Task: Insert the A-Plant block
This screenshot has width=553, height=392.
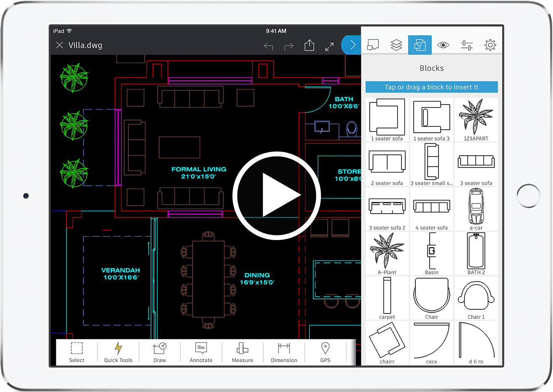Action: 387,253
